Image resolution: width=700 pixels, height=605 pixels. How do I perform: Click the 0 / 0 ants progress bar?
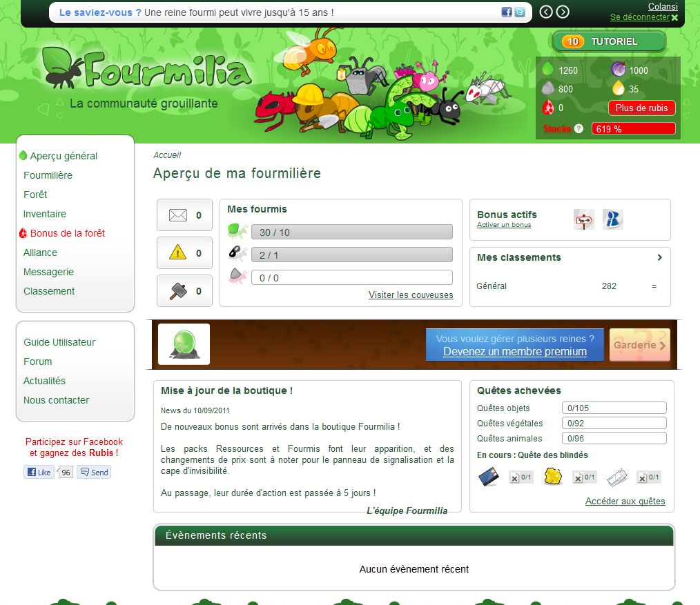352,277
